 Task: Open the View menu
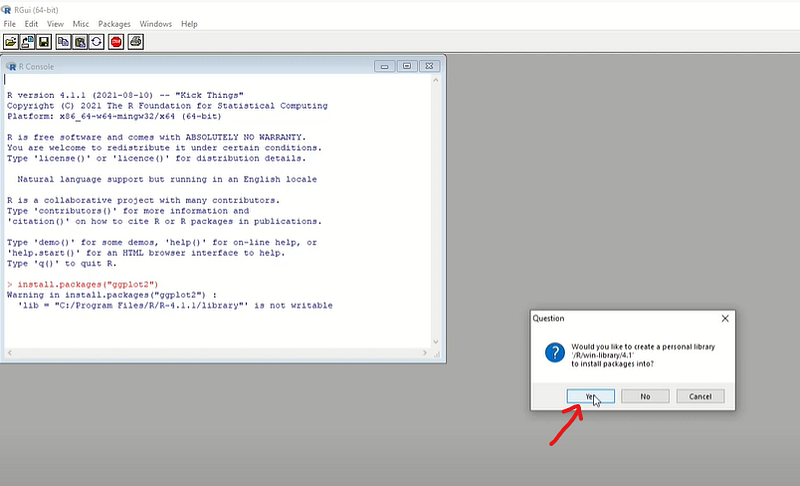click(x=55, y=24)
